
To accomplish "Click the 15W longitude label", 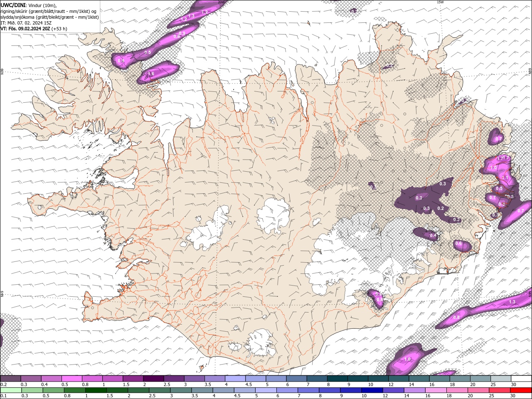I will click(x=440, y=2).
